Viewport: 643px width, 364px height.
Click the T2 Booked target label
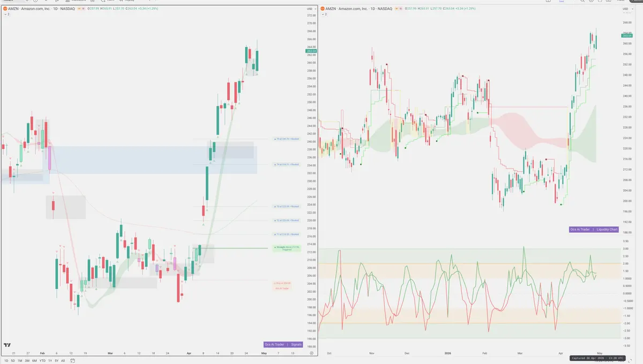[x=287, y=220]
